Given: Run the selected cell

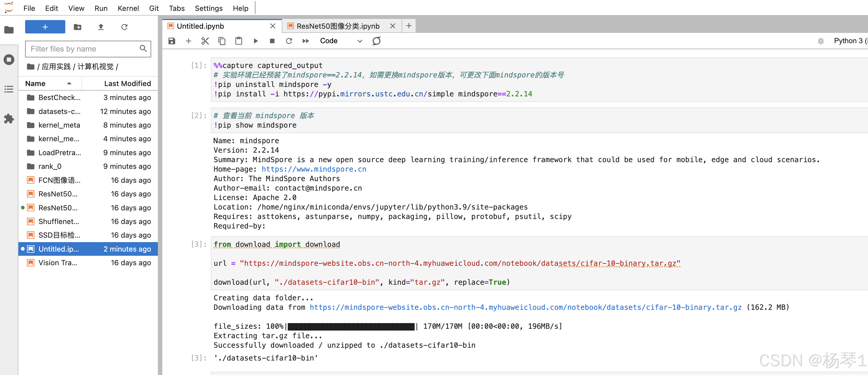Looking at the screenshot, I should (255, 41).
